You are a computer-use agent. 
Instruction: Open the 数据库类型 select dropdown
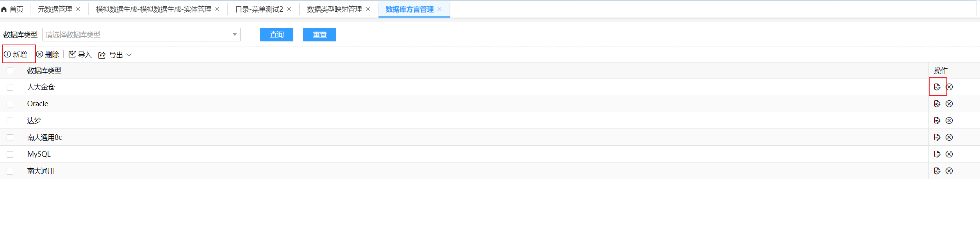point(141,35)
